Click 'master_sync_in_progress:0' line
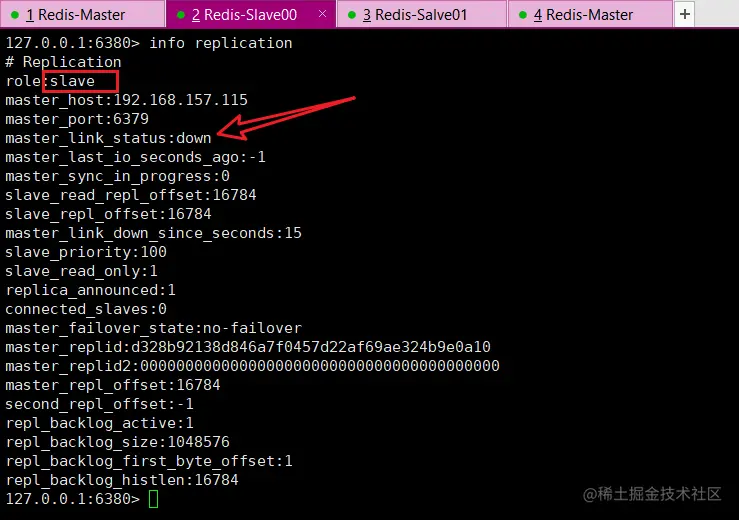 tap(117, 176)
